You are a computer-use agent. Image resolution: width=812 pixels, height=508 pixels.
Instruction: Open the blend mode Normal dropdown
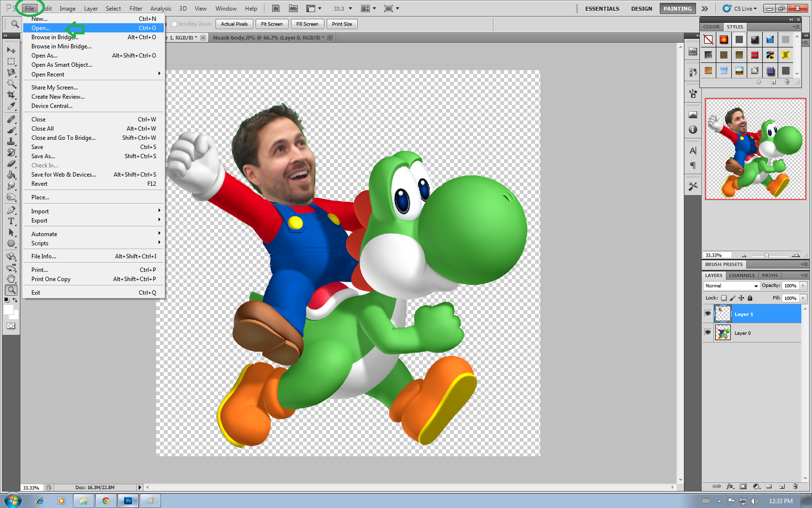pyautogui.click(x=731, y=286)
